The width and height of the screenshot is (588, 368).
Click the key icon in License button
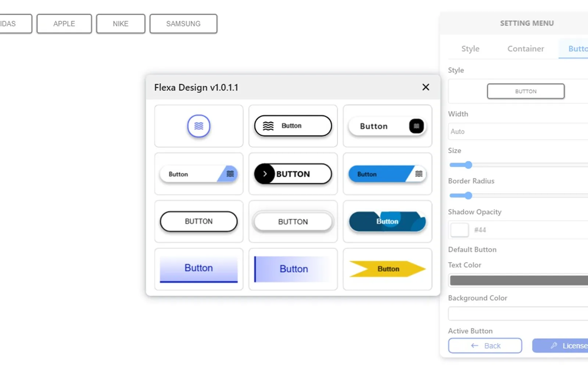(554, 346)
